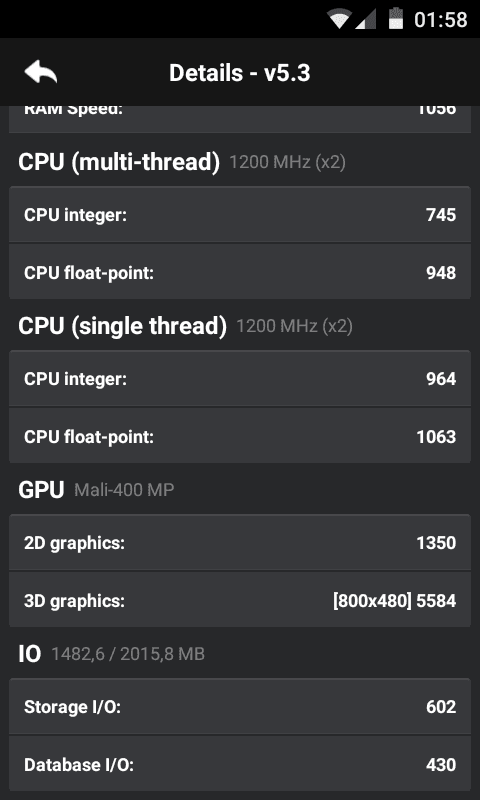Select the Storage I/O row

click(x=240, y=707)
